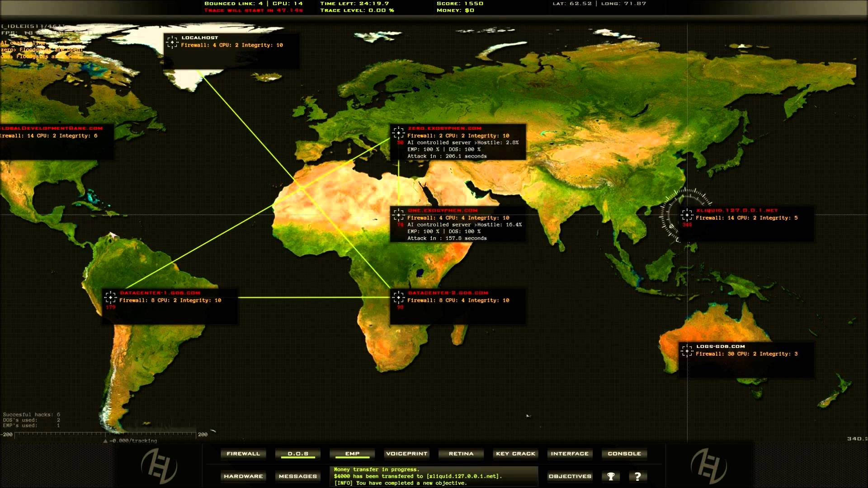Viewport: 868px width, 488px height.
Task: Open the HARDWARE shop
Action: tap(243, 476)
